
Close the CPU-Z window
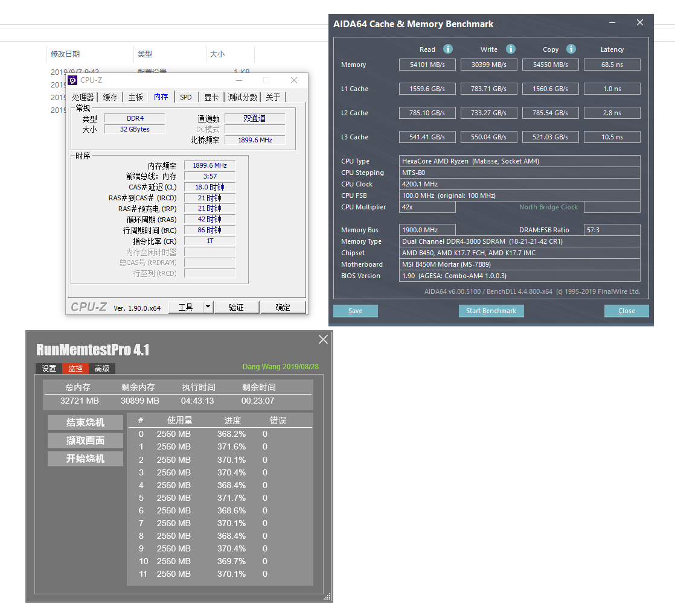[293, 80]
